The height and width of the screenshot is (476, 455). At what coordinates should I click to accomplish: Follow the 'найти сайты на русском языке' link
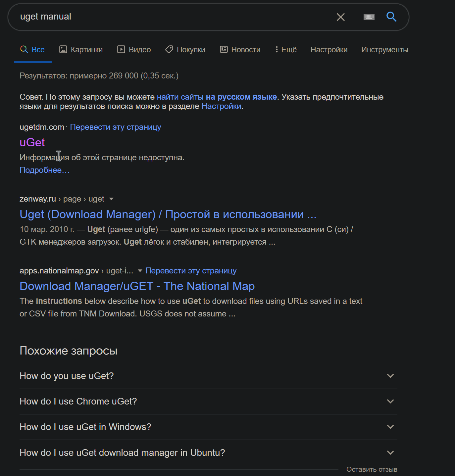[217, 97]
